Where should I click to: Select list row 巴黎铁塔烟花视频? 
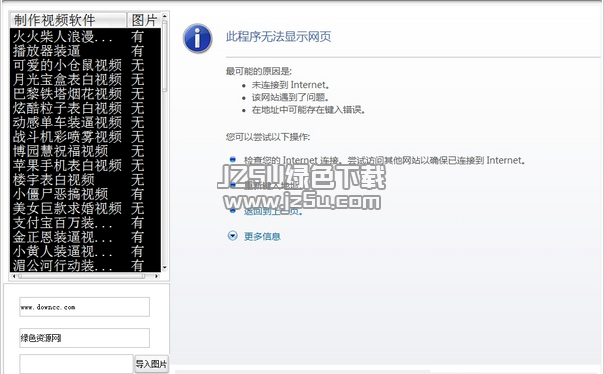click(x=85, y=94)
